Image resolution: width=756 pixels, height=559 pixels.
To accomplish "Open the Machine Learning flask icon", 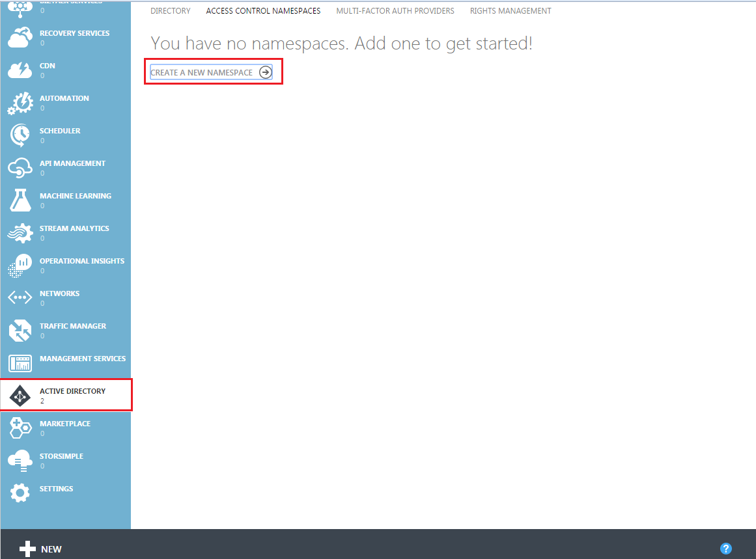I will 20,200.
